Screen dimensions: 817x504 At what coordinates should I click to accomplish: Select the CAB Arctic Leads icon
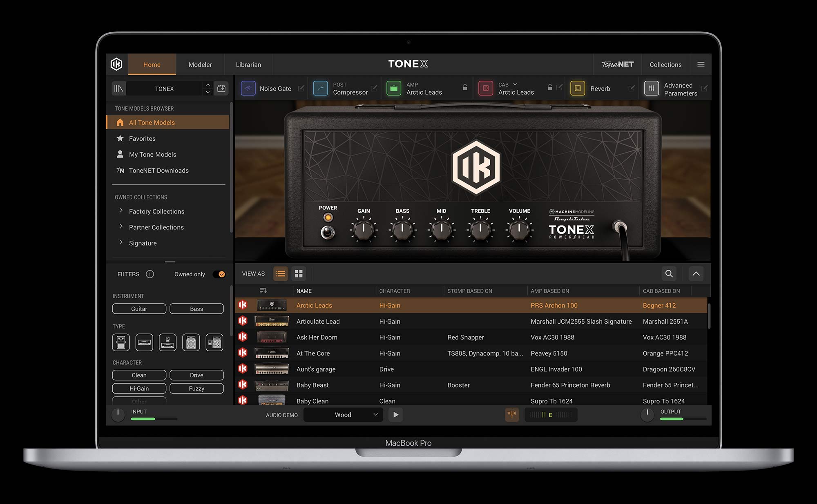(485, 88)
